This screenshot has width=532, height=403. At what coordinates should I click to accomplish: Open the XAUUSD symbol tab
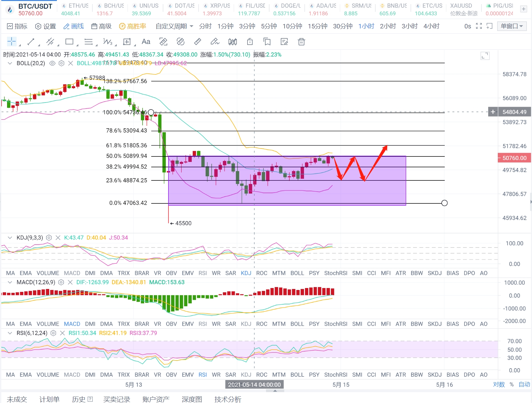464,9
